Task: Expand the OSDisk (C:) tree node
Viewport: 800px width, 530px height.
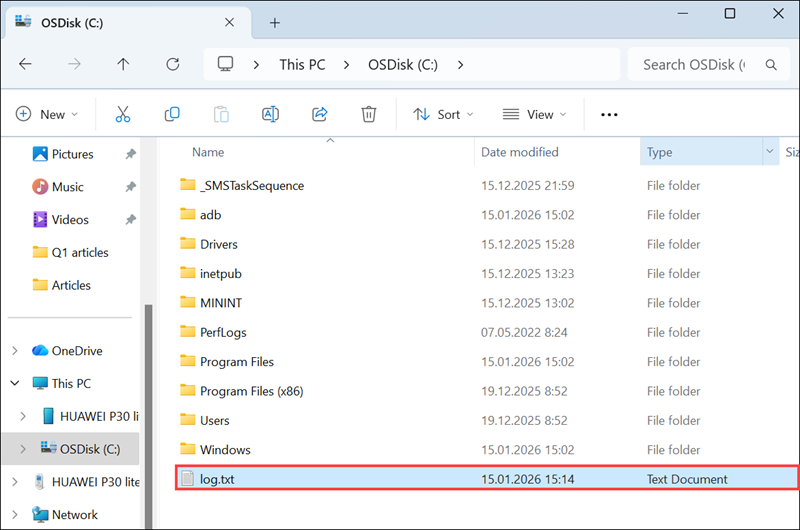Action: point(23,449)
